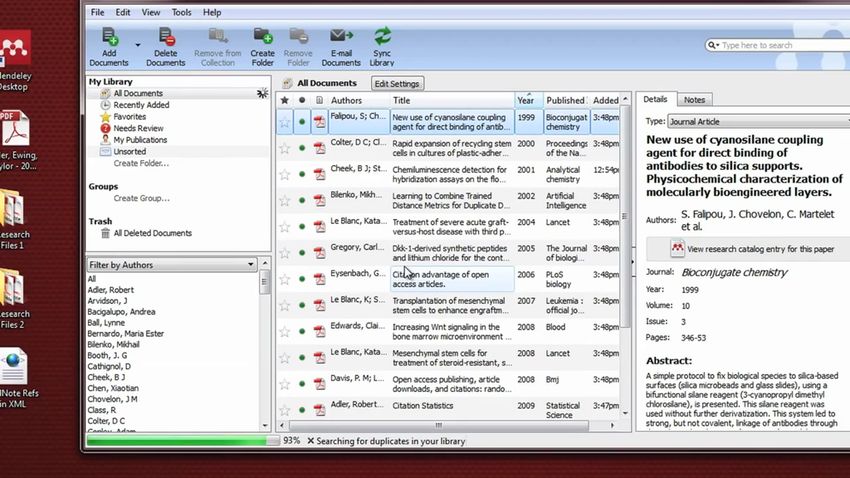Toggle favorite star for Cheek row
This screenshot has width=850, height=478.
point(285,174)
